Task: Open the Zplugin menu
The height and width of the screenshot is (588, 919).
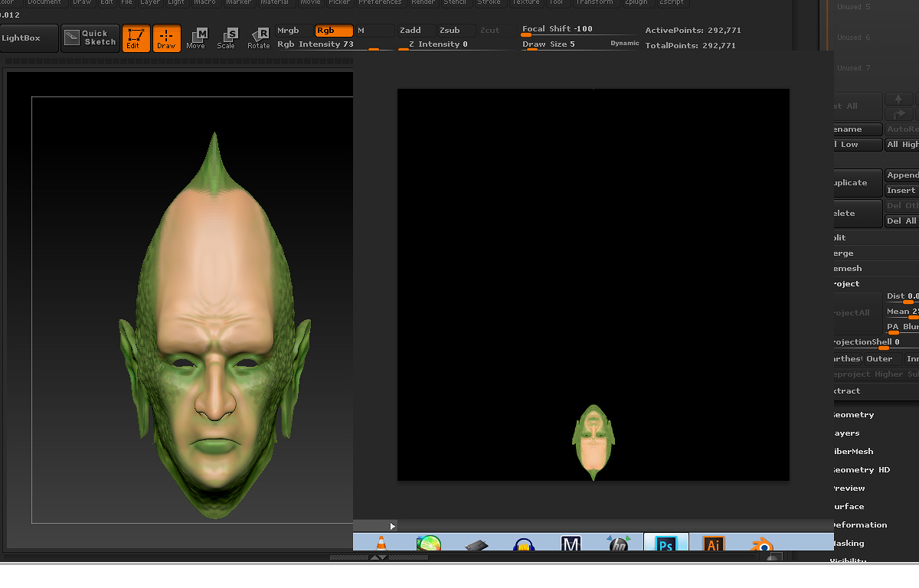Action: click(636, 3)
